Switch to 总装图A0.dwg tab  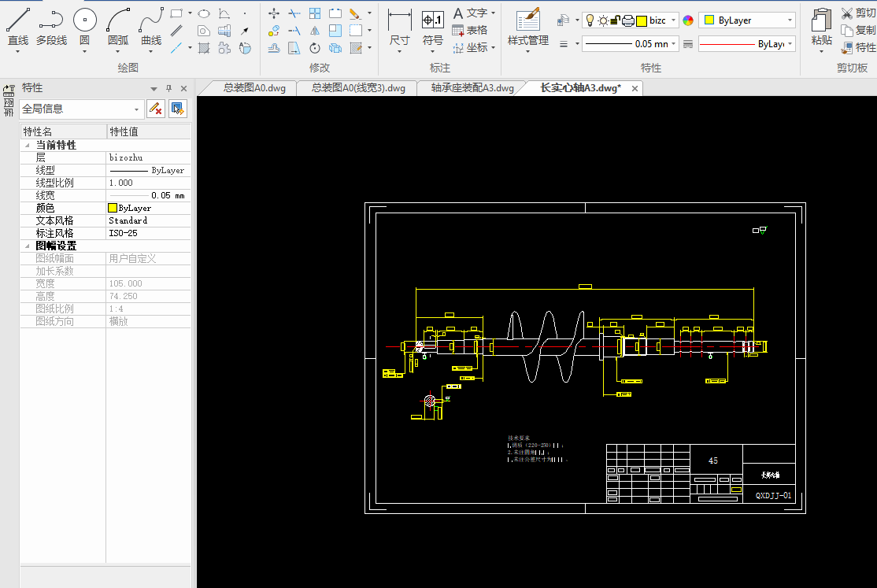click(254, 88)
